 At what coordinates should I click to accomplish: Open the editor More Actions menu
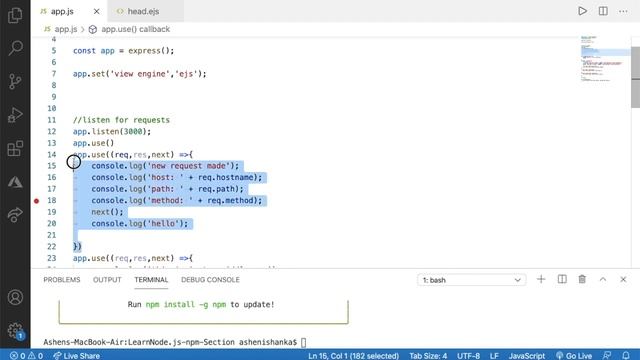click(623, 11)
